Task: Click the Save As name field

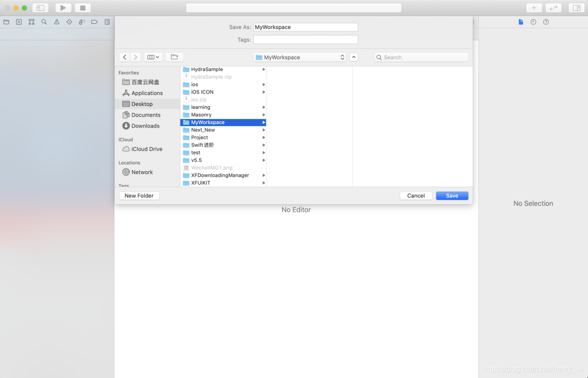Action: [x=305, y=27]
